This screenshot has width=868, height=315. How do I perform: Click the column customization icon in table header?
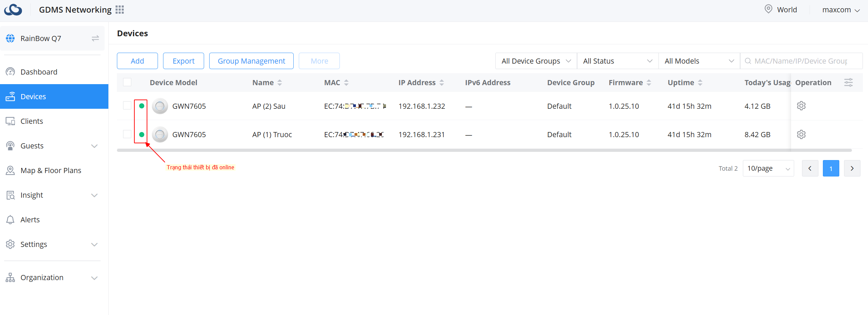(x=848, y=82)
